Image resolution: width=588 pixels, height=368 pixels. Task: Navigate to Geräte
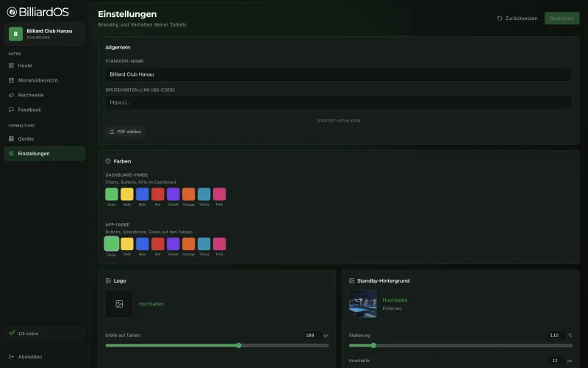(45, 138)
